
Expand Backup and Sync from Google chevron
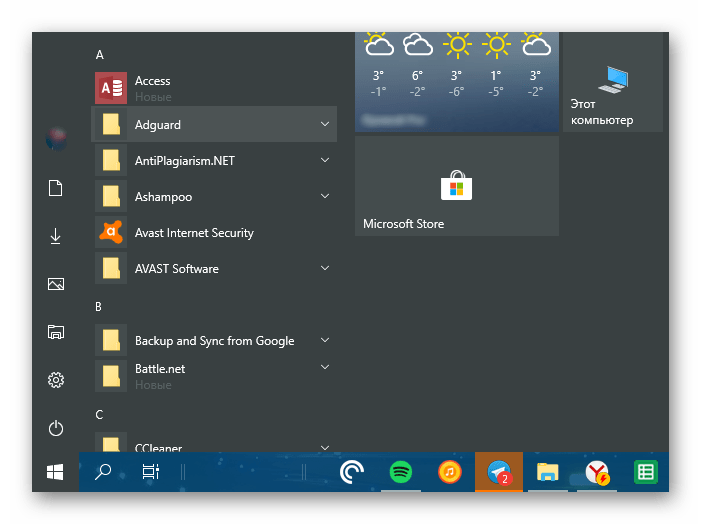pos(325,340)
